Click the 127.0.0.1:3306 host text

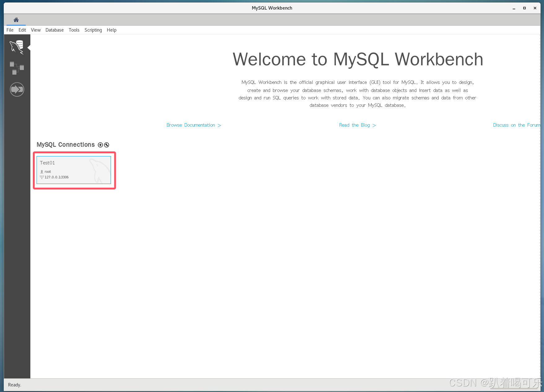coord(57,177)
